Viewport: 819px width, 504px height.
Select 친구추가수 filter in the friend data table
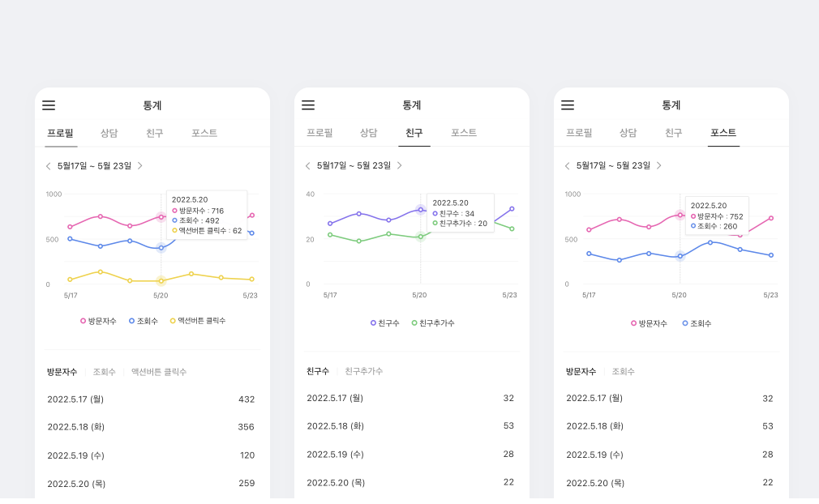click(364, 372)
